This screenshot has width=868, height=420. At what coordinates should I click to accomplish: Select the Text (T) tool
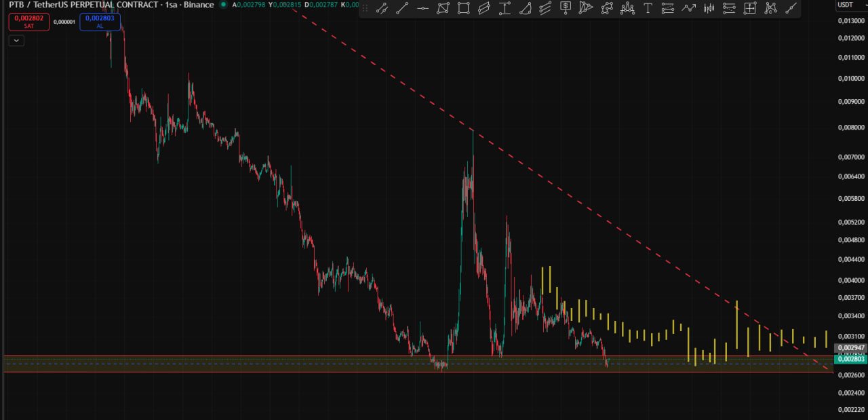click(648, 8)
